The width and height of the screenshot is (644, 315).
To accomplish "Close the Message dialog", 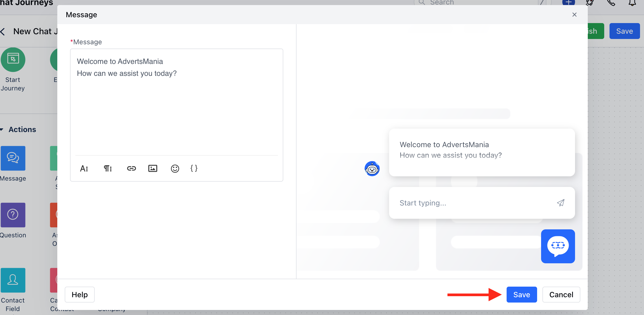I will [575, 15].
